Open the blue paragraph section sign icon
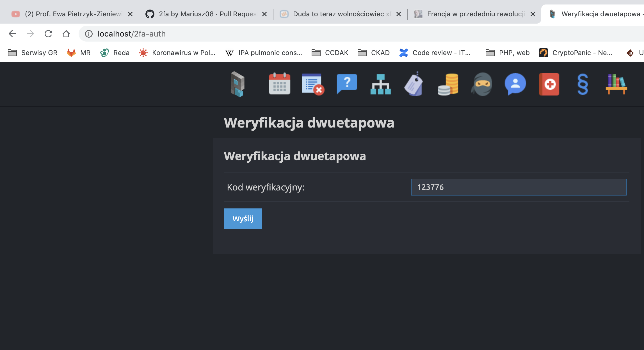This screenshot has width=644, height=350. (x=583, y=84)
